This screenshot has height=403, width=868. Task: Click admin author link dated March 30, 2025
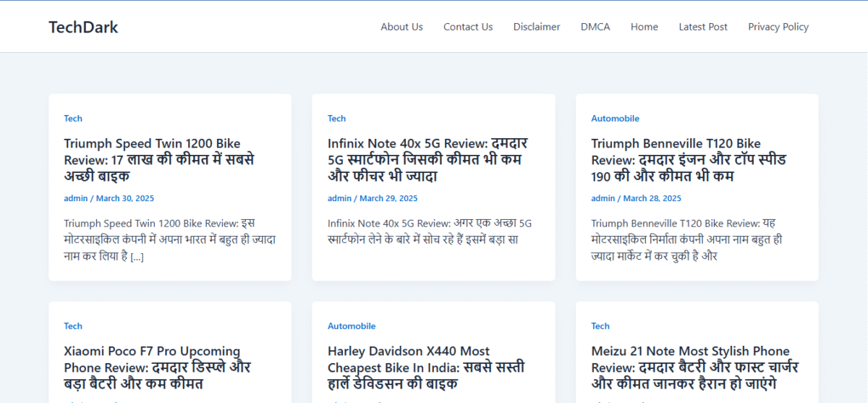click(76, 198)
